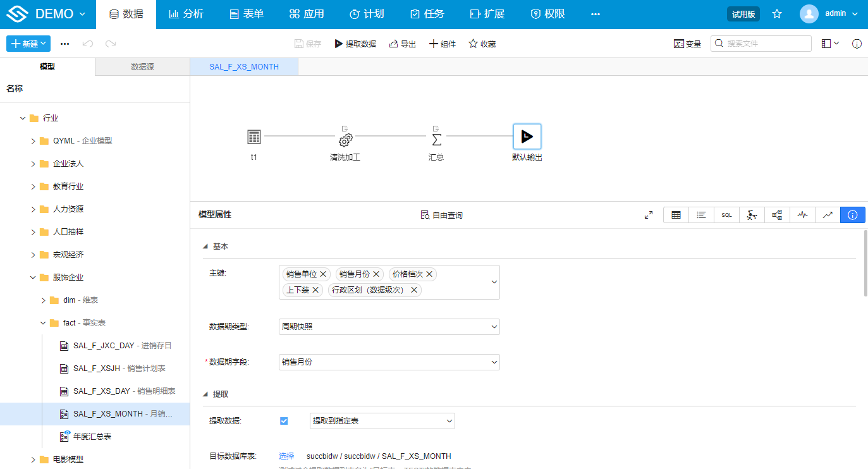868x469 pixels.
Task: Open the 分析 menu
Action: point(186,14)
